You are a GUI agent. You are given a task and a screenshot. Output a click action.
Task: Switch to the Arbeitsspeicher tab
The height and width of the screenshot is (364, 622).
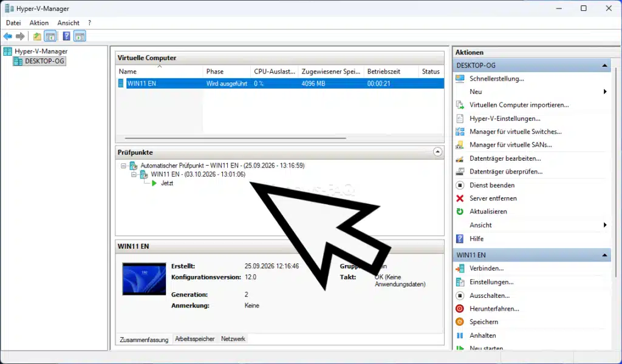click(x=195, y=339)
